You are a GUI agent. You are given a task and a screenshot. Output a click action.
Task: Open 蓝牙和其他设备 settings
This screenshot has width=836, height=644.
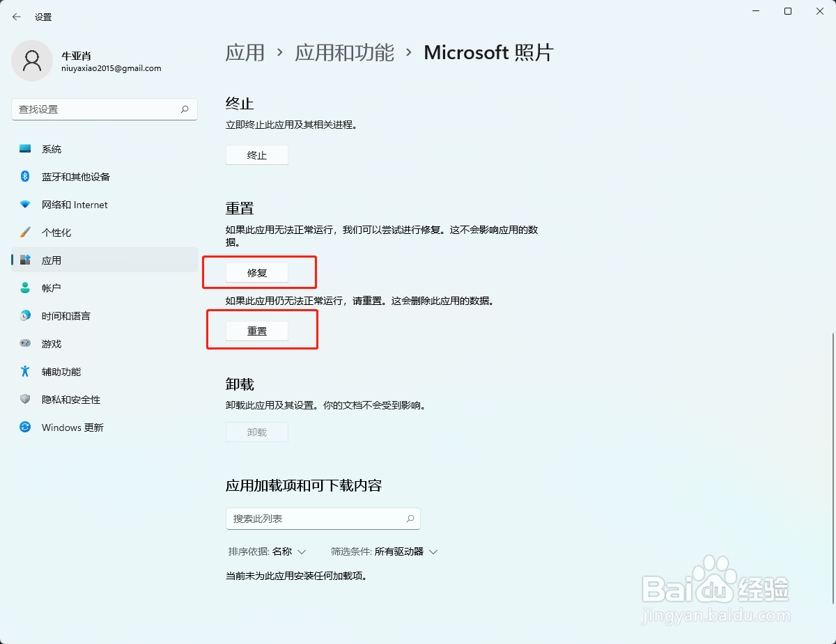[x=104, y=177]
